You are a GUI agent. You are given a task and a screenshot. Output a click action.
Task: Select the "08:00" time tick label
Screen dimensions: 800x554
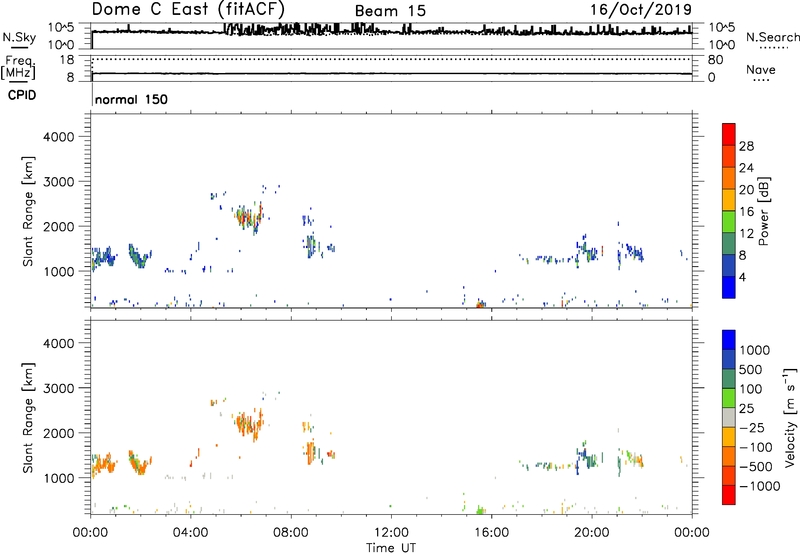click(x=291, y=533)
